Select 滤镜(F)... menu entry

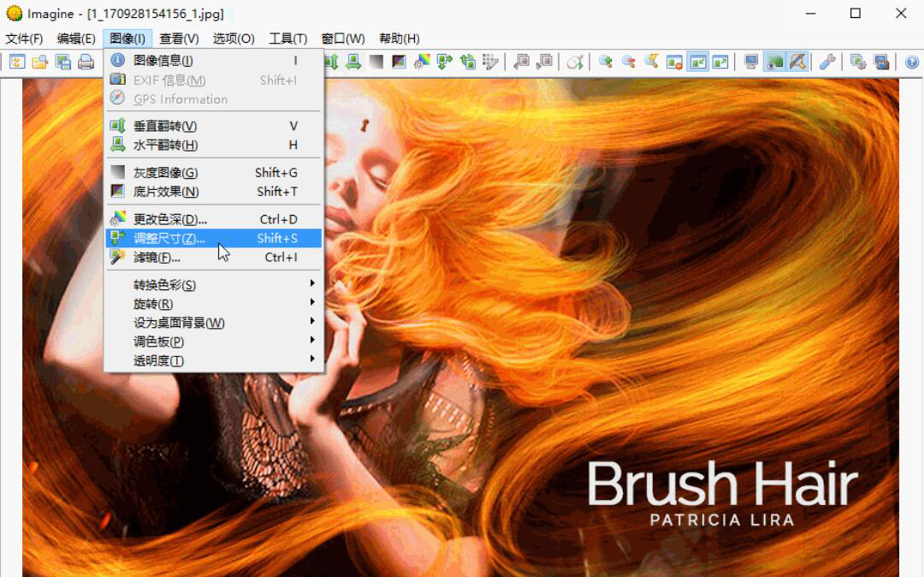[213, 257]
